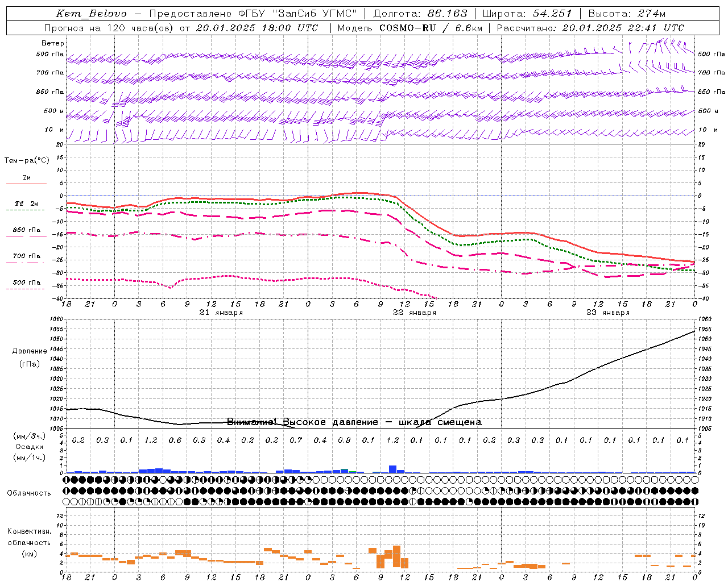Select the Td 2м dew point legend entry
The height and width of the screenshot is (582, 728).
[x=27, y=203]
